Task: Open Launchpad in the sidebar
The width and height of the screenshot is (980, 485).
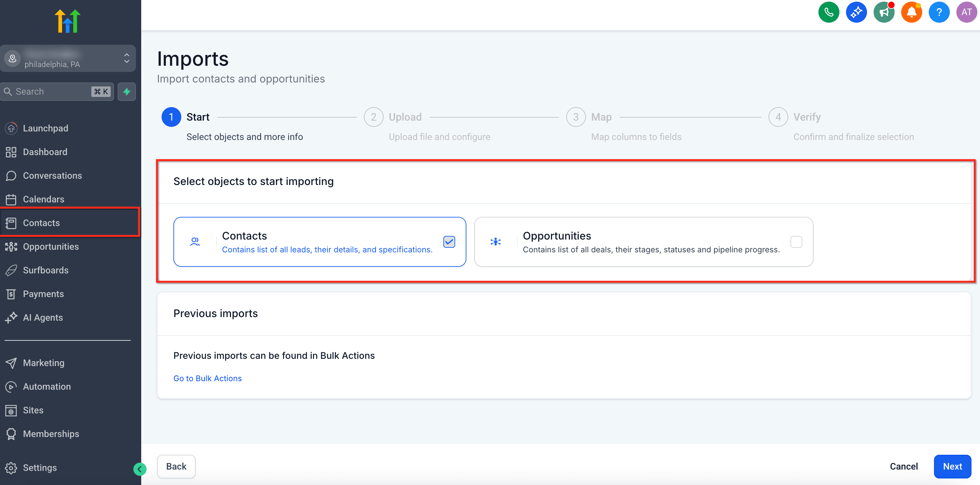Action: coord(45,128)
